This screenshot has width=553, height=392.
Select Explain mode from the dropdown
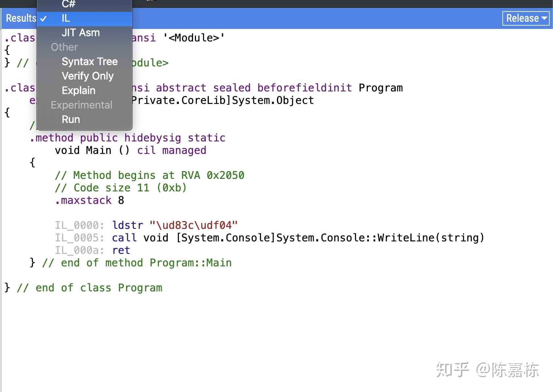(78, 90)
